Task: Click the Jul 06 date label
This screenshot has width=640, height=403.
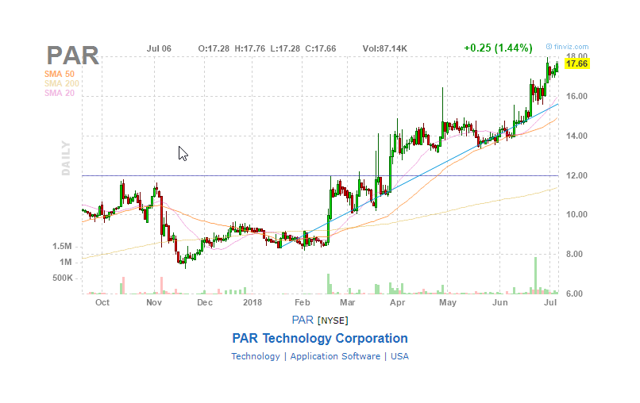Action: pos(159,49)
